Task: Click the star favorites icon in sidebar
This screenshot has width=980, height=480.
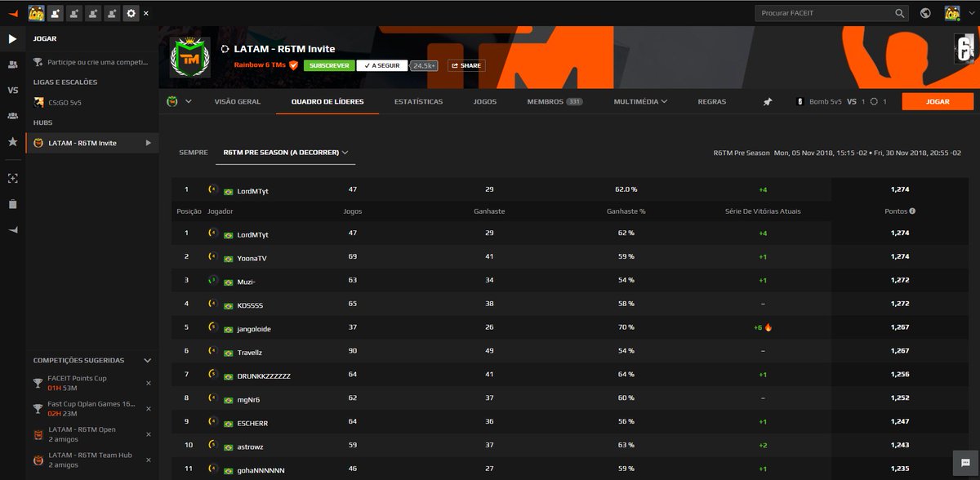Action: (x=12, y=141)
